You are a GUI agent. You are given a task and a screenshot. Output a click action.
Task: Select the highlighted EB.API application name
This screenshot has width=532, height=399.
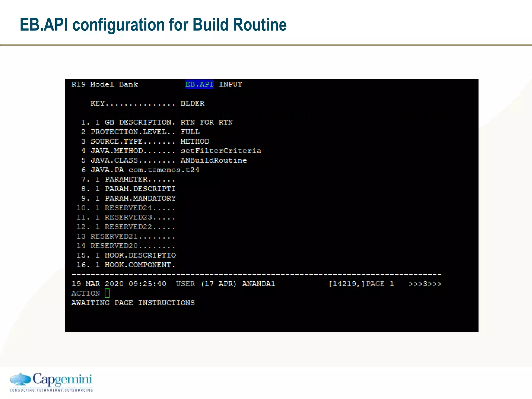(x=199, y=84)
